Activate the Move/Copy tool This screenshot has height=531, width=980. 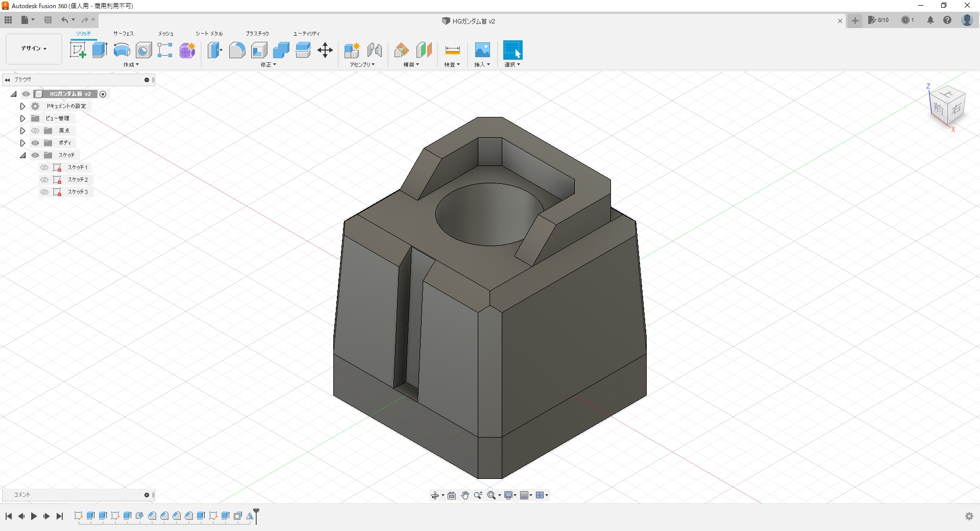[325, 50]
